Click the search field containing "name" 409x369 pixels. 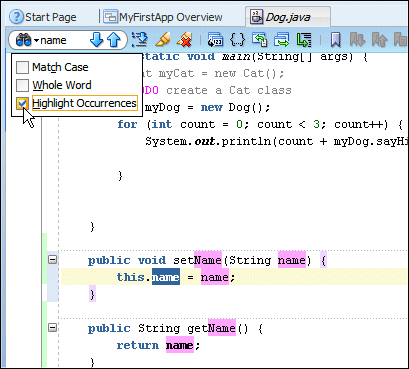63,40
